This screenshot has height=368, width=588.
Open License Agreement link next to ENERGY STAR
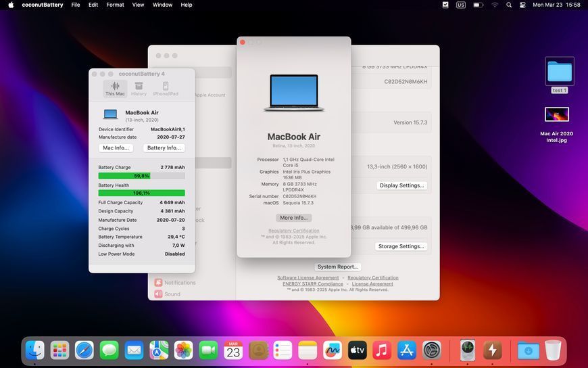pyautogui.click(x=372, y=284)
